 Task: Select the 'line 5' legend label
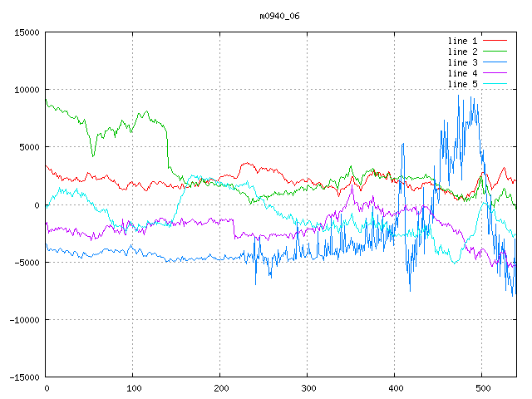pyautogui.click(x=462, y=84)
